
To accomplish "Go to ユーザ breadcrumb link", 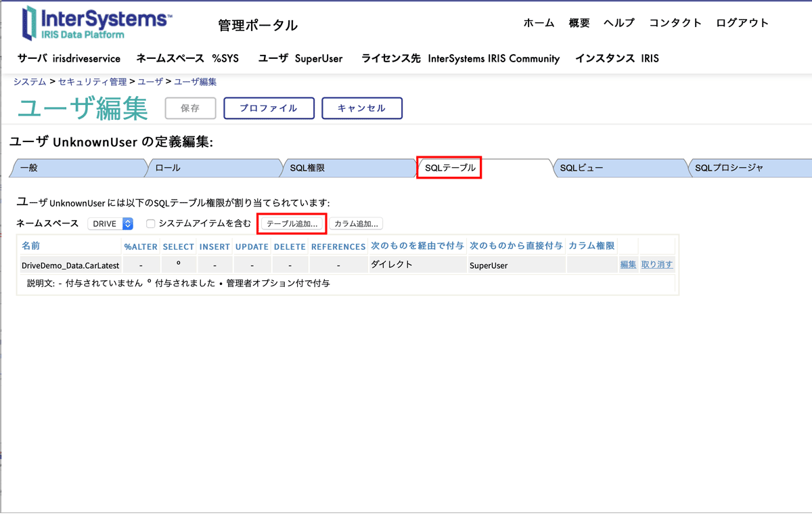I will click(150, 82).
